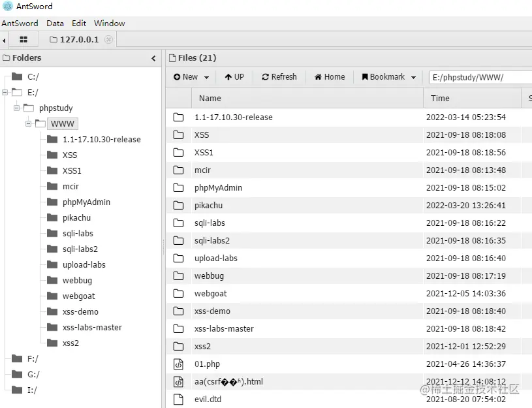Screen dimensions: 532x408
Task: Click folder icon of webbug in tree
Action: (52, 280)
